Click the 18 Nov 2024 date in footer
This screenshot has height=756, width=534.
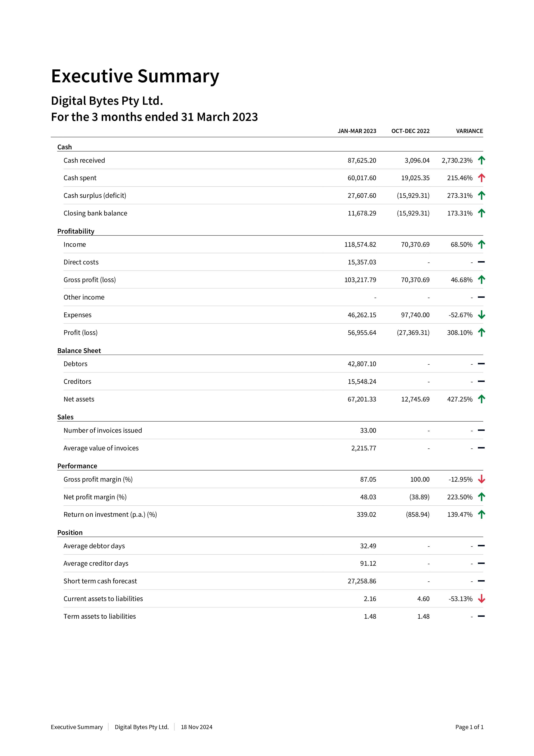pyautogui.click(x=196, y=727)
